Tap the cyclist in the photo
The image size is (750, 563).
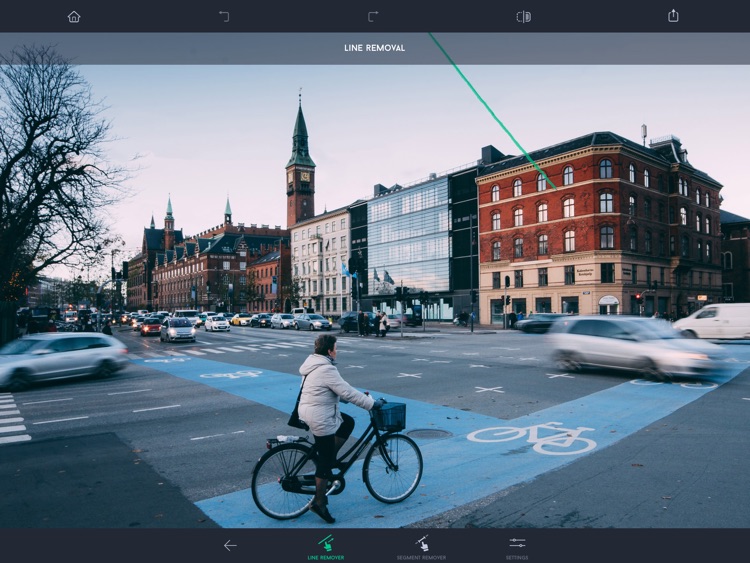pos(330,426)
